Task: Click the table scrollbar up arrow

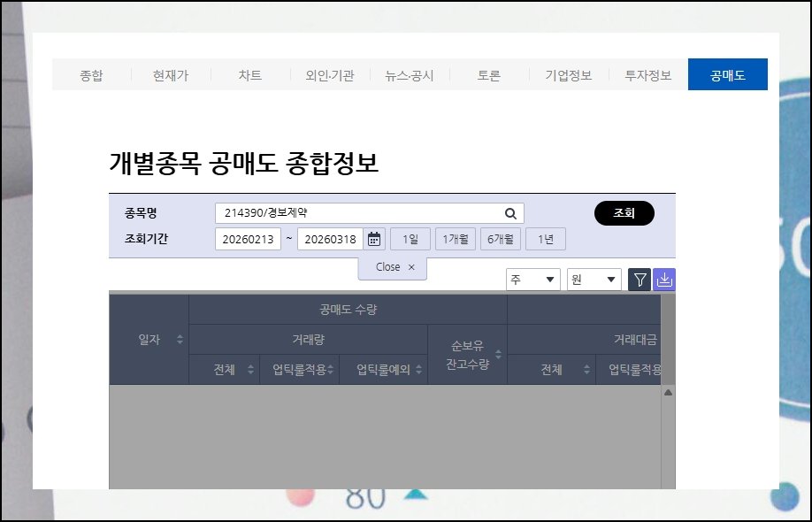Action: click(x=668, y=393)
